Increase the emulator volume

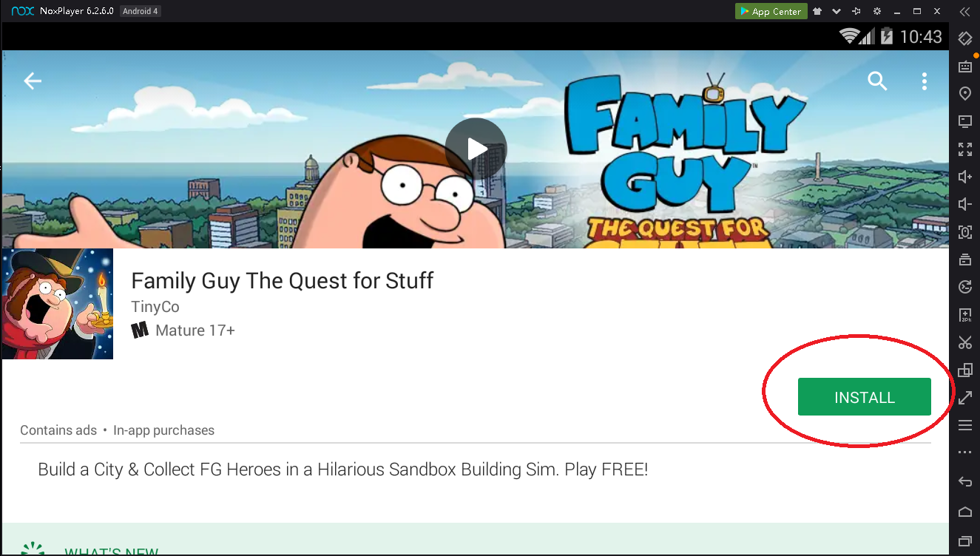965,177
